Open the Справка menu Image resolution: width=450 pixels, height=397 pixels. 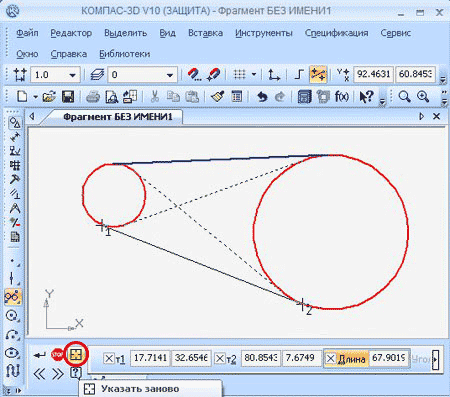69,54
